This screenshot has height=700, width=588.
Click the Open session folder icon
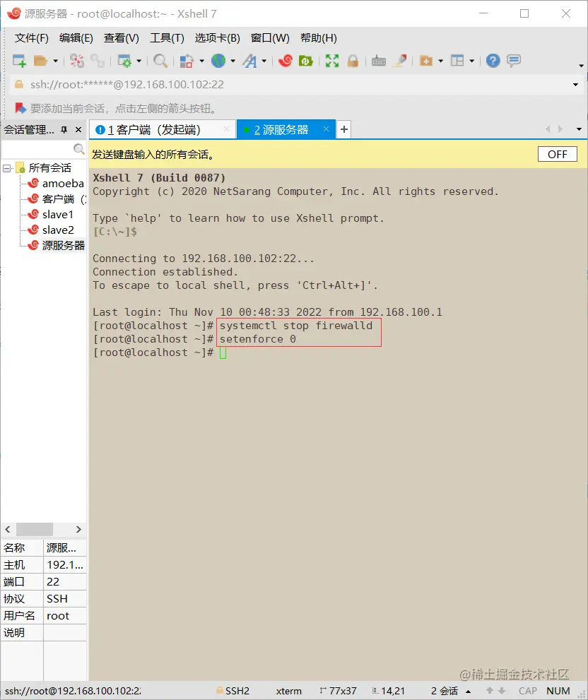click(x=40, y=61)
